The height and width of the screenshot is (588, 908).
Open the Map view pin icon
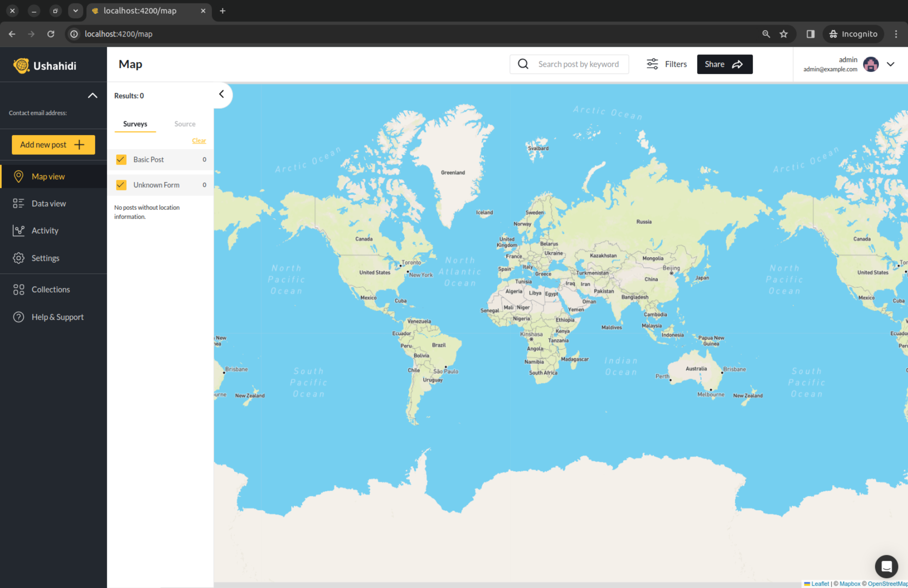pyautogui.click(x=18, y=177)
